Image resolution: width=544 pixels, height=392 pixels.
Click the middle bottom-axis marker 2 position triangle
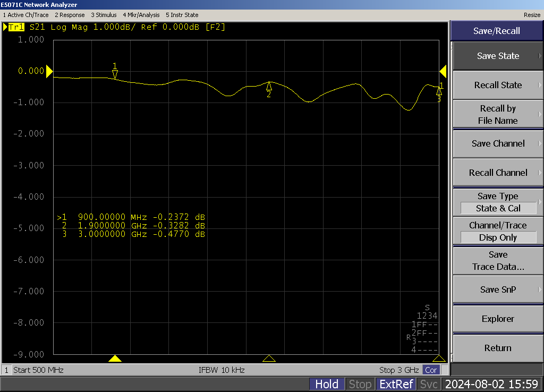269,359
